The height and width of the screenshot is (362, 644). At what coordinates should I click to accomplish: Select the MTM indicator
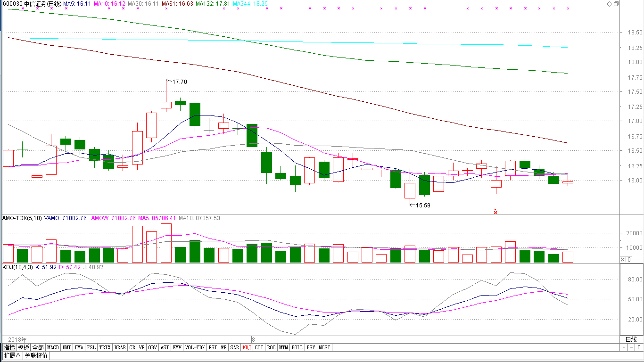point(283,347)
